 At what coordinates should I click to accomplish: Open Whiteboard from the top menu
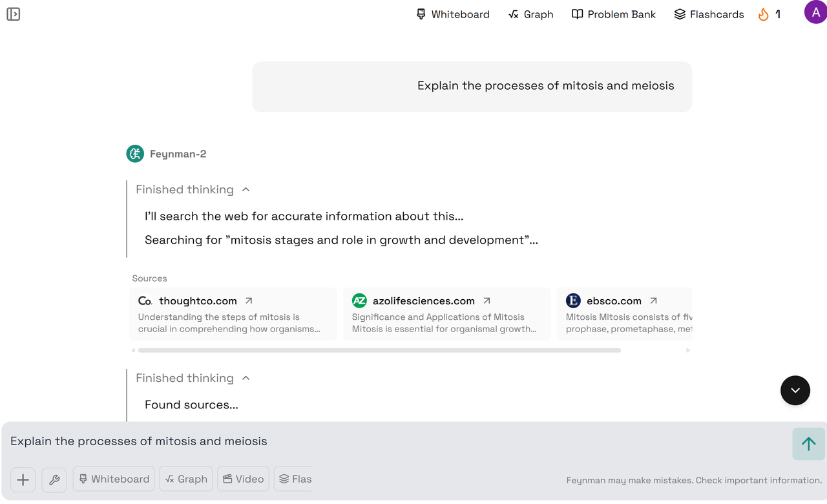point(453,14)
